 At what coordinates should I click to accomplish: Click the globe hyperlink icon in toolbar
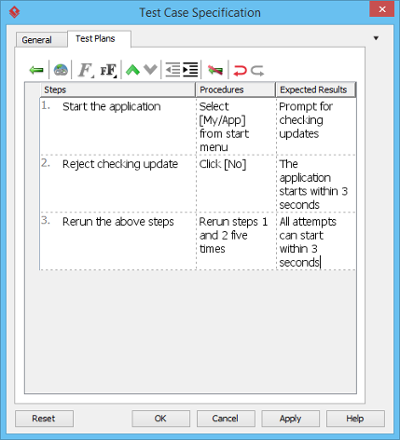tap(61, 70)
